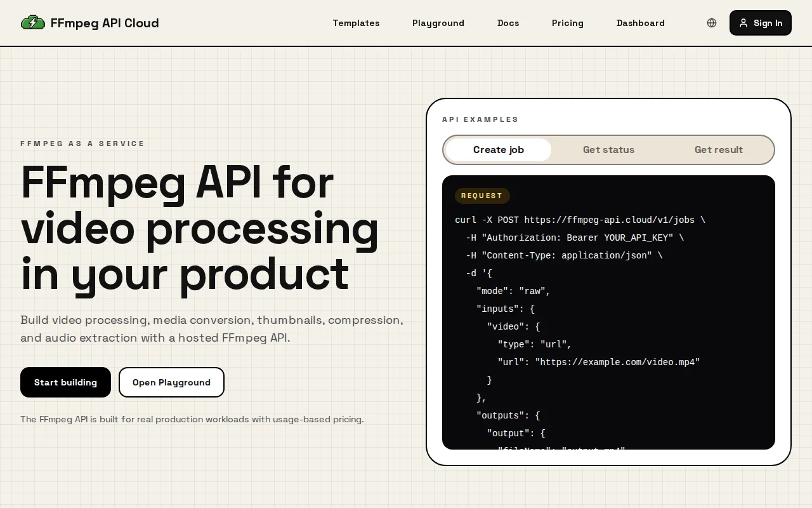This screenshot has height=508, width=812.
Task: Navigate to the Dashboard
Action: 641,23
